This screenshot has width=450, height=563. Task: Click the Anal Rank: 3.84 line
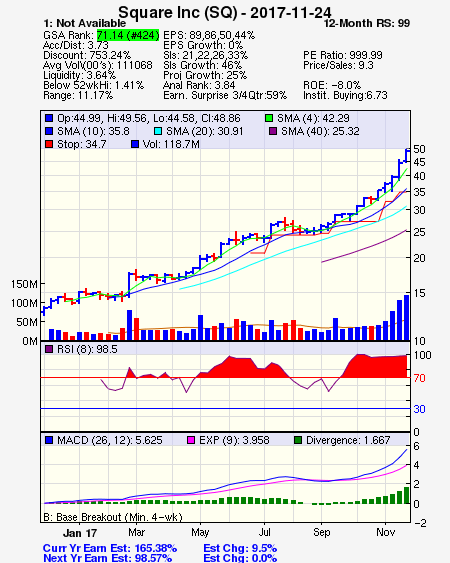click(x=199, y=85)
